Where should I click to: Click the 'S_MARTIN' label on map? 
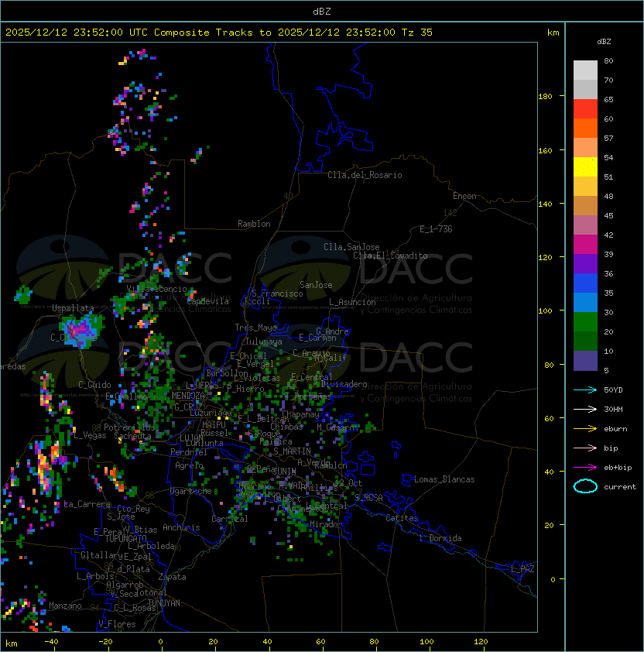293,451
